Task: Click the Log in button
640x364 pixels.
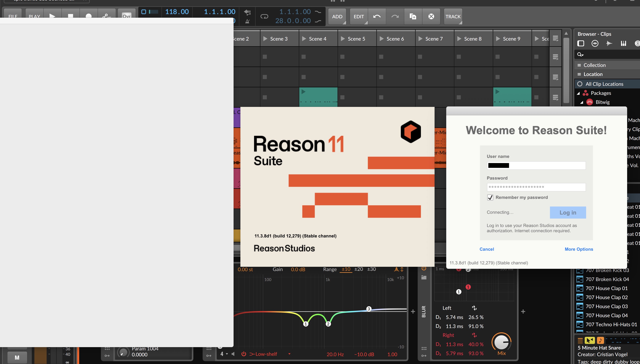Action: (x=568, y=213)
